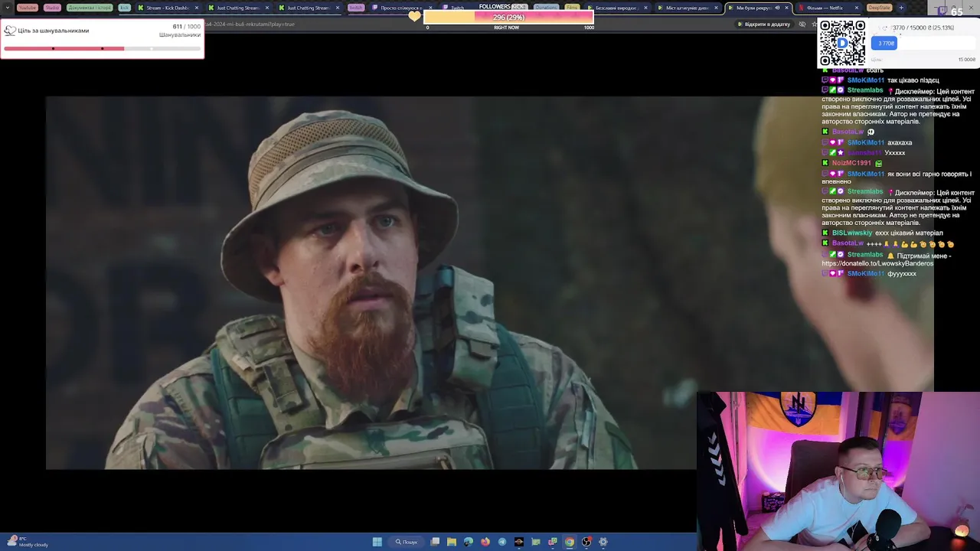The image size is (980, 551).
Task: Switch to the first Just Chatting Stream tab
Action: [x=237, y=8]
